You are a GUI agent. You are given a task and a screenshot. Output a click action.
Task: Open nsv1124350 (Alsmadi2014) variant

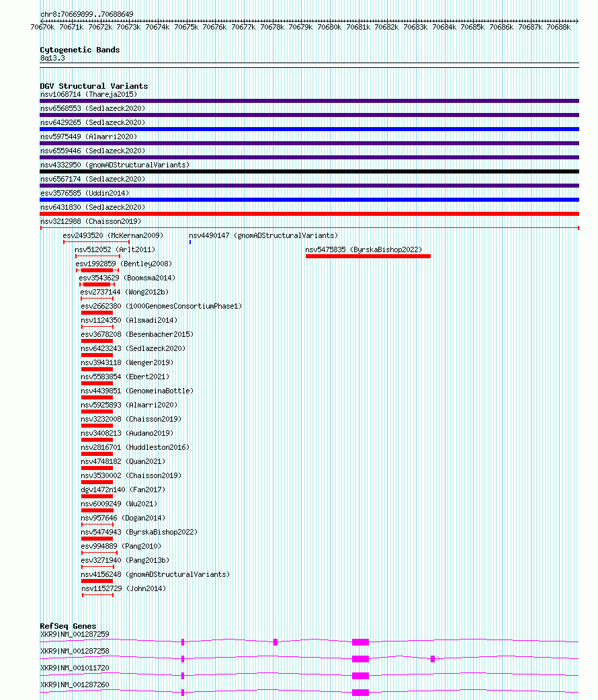tap(129, 321)
